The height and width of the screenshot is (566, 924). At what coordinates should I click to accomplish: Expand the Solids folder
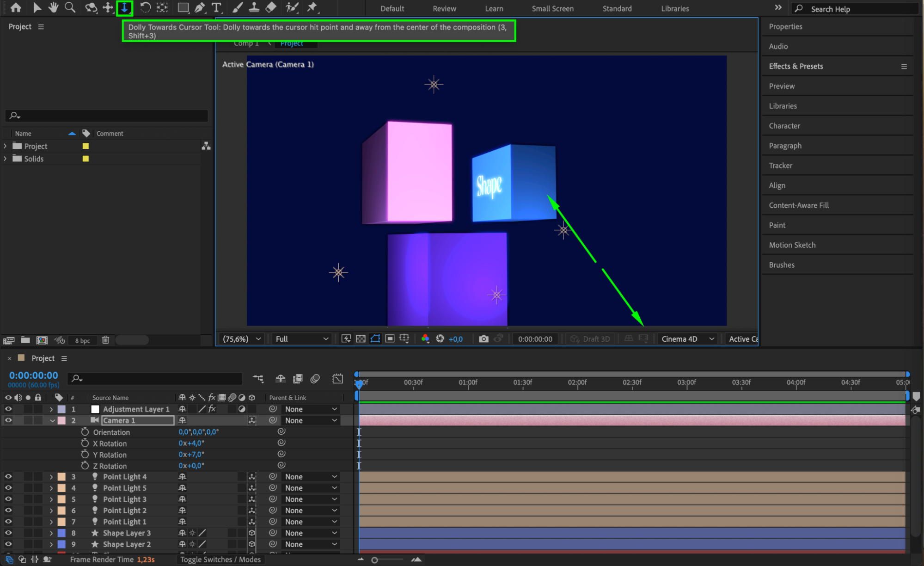click(x=5, y=159)
